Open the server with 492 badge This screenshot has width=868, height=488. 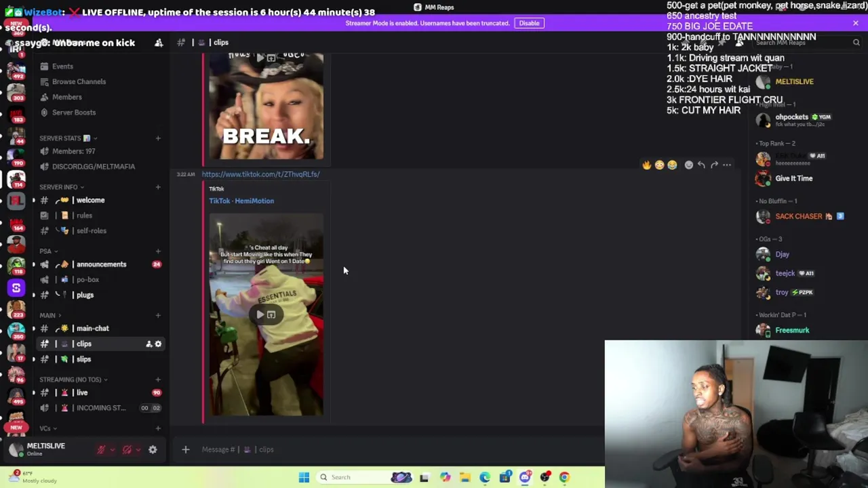point(16,70)
